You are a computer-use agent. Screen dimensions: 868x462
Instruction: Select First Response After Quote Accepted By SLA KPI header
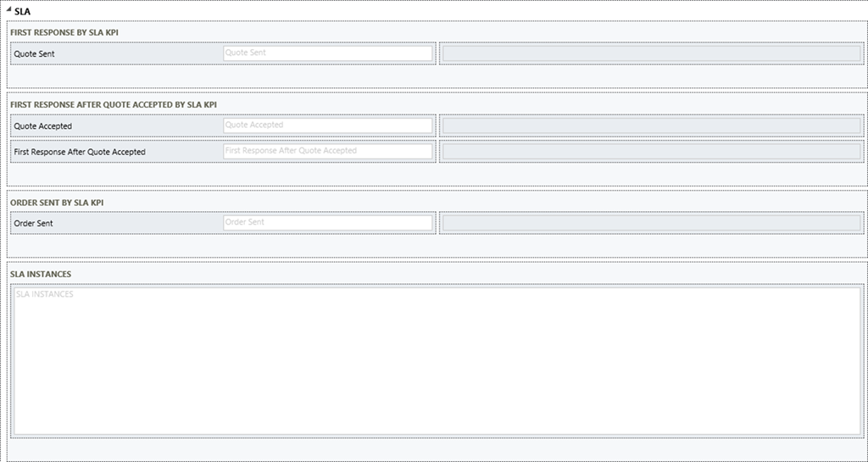113,104
